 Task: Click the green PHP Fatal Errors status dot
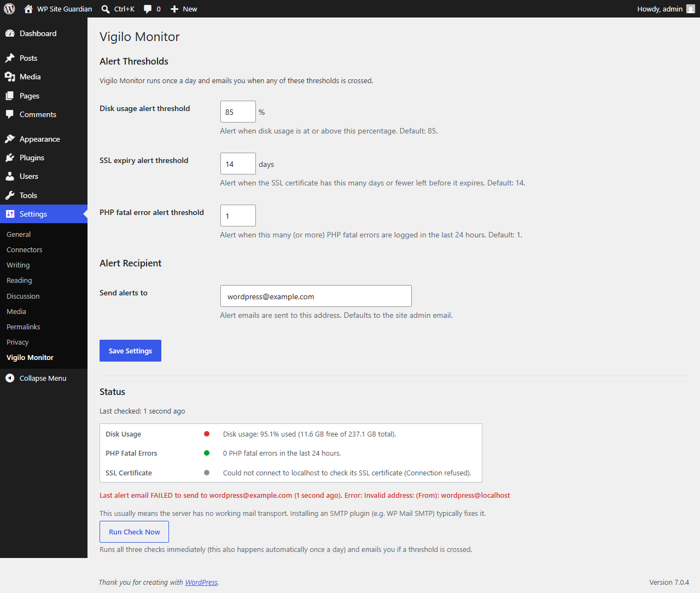pos(207,453)
